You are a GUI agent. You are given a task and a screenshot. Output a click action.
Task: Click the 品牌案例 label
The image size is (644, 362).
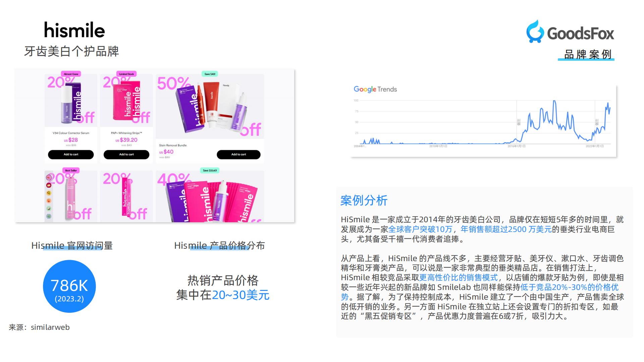[x=588, y=54]
